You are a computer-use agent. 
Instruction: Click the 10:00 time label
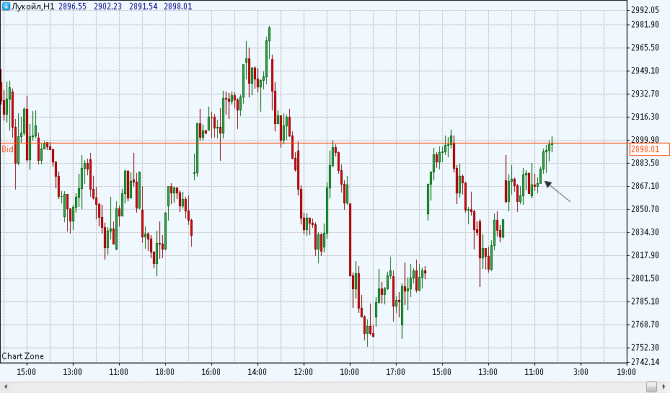349,372
